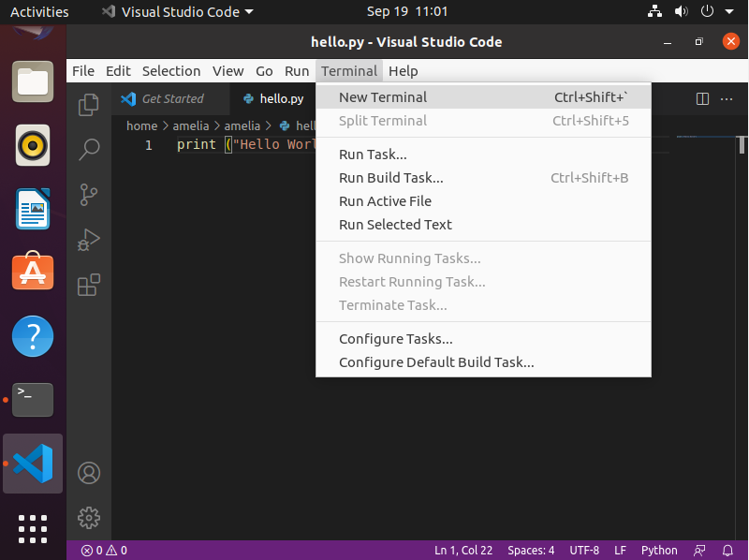
Task: Click the print keyword in the editor
Action: click(197, 145)
